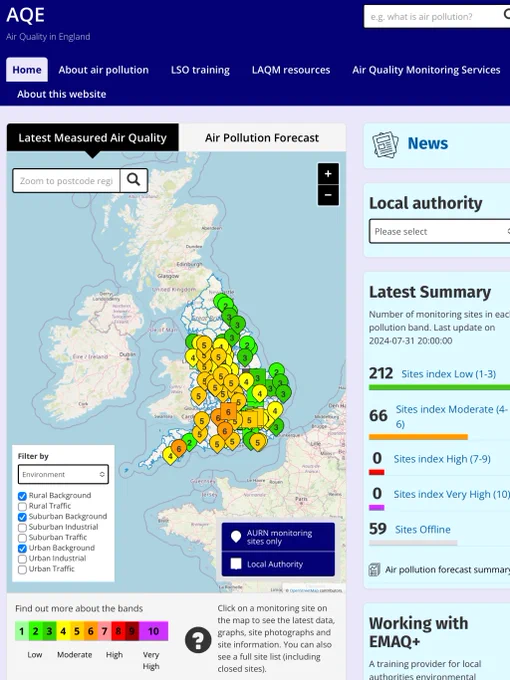Image resolution: width=510 pixels, height=680 pixels.
Task: Click band 4 yellow swatch
Action: point(63,631)
